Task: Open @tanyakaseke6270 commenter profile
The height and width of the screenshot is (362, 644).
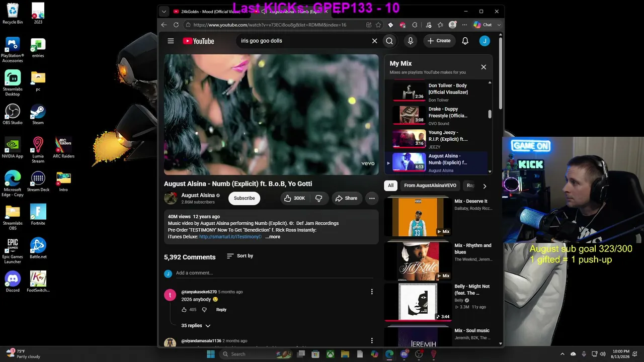Action: click(199, 292)
